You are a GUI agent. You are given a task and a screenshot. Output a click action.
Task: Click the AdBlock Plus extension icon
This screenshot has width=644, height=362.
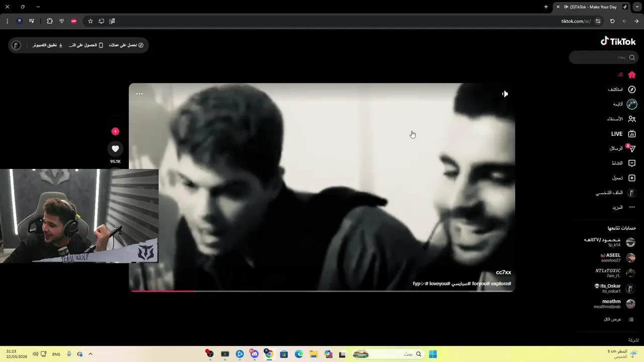pos(74,21)
